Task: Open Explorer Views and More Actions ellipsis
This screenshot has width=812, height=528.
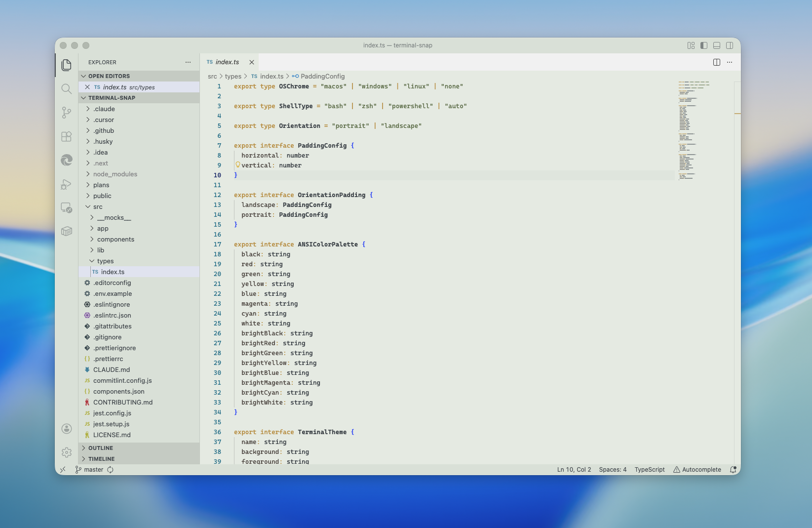Action: (x=188, y=62)
